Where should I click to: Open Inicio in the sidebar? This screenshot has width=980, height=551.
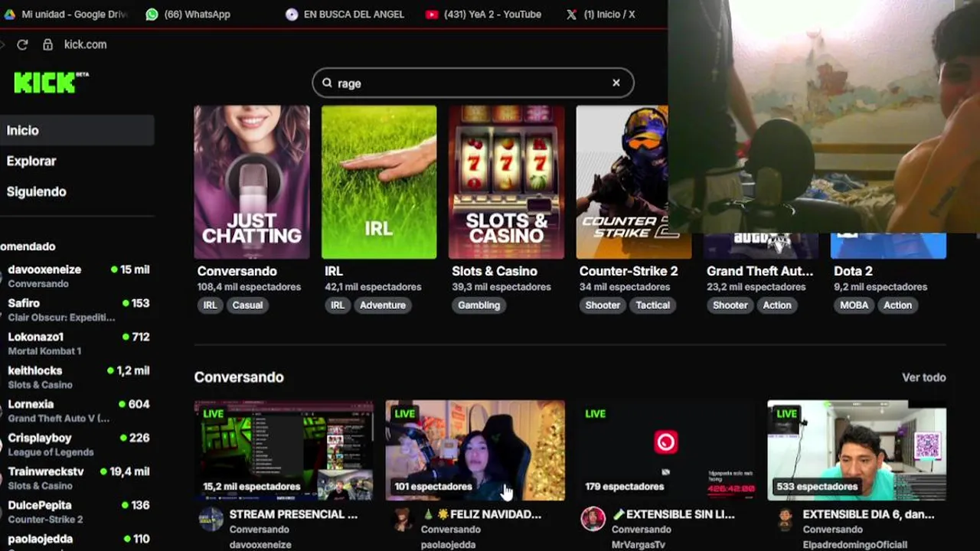click(77, 130)
